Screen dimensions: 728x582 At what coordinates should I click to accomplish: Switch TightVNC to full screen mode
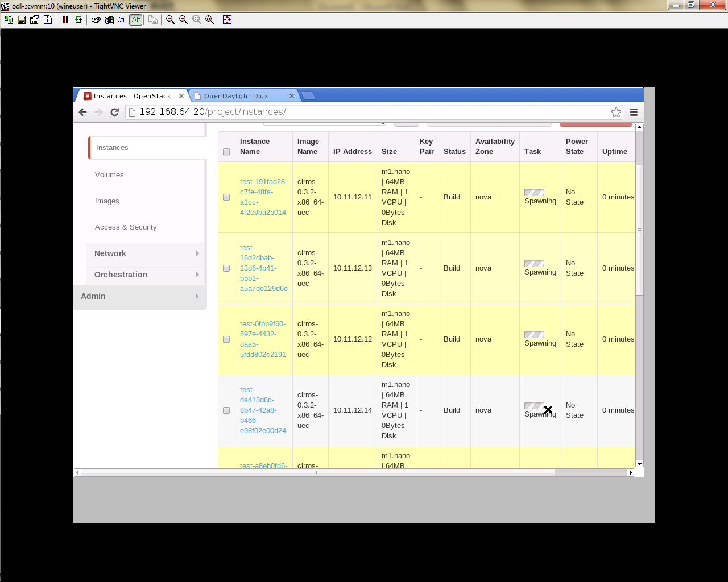pyautogui.click(x=227, y=19)
